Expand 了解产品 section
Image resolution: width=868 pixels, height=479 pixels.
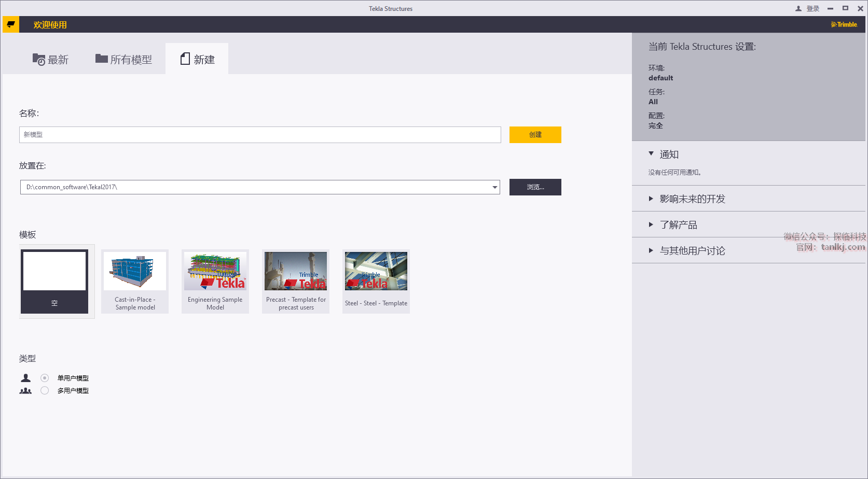pyautogui.click(x=651, y=224)
